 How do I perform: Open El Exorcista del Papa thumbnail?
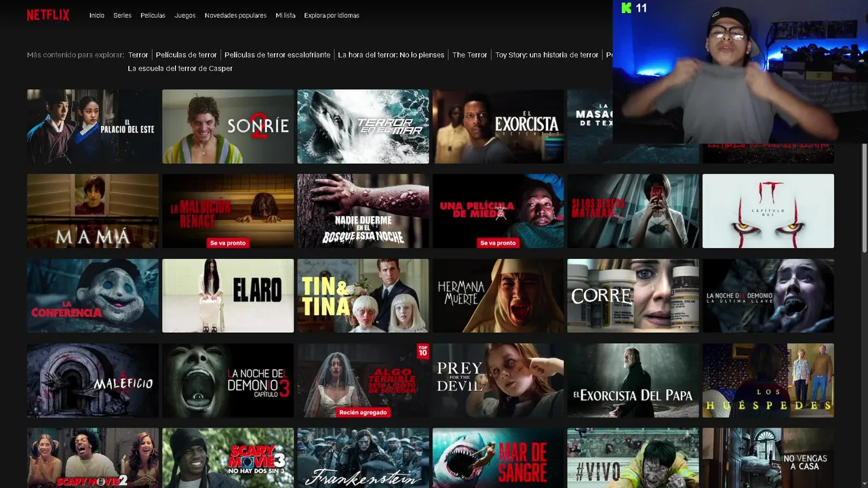[x=633, y=380]
